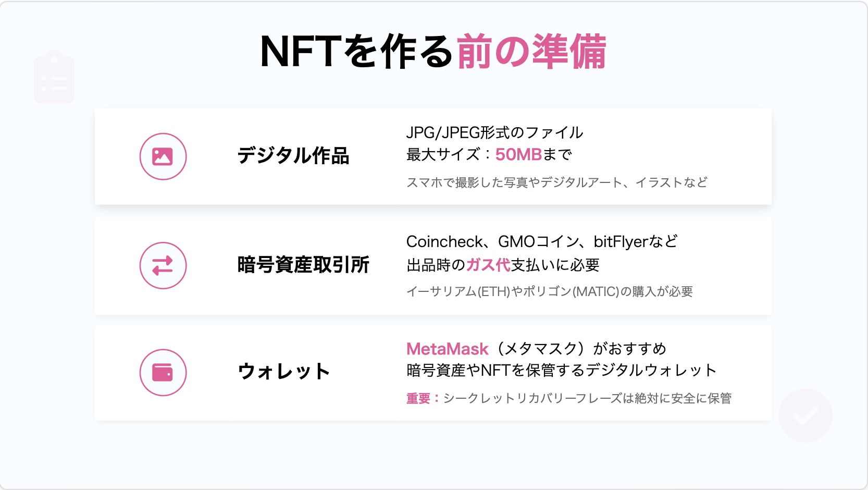The height and width of the screenshot is (490, 868).
Task: Click the 暗号資産やNFTを保管する description line
Action: [x=562, y=370]
